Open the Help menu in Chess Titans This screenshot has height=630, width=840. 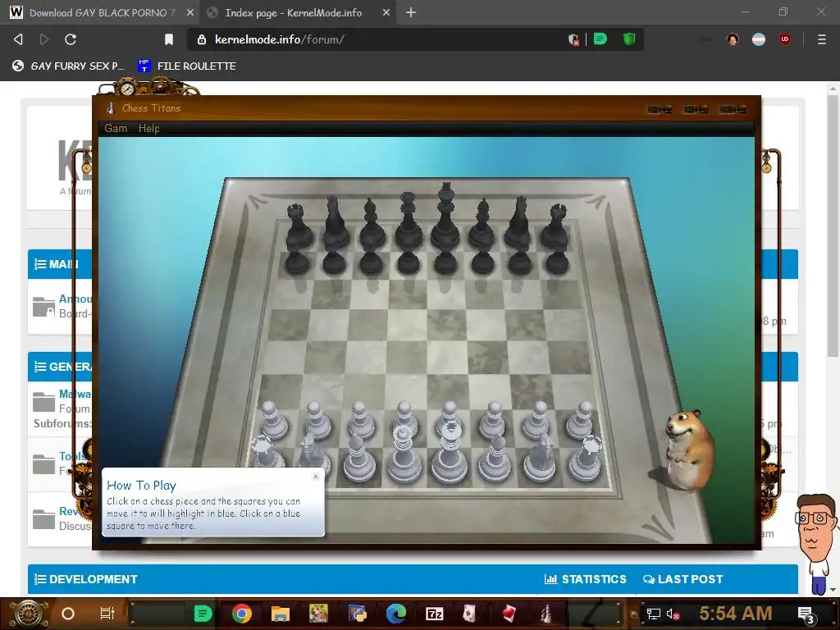tap(149, 128)
